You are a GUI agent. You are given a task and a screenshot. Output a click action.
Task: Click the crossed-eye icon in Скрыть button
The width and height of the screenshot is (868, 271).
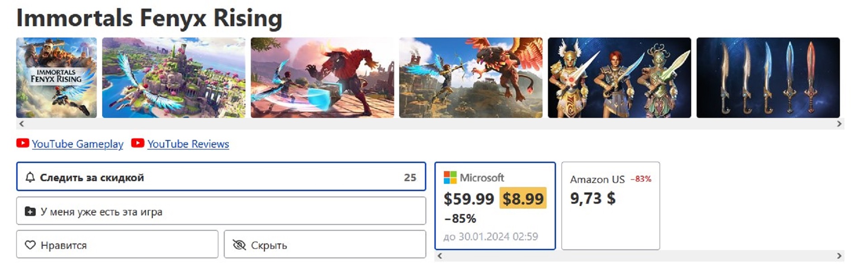pos(239,245)
